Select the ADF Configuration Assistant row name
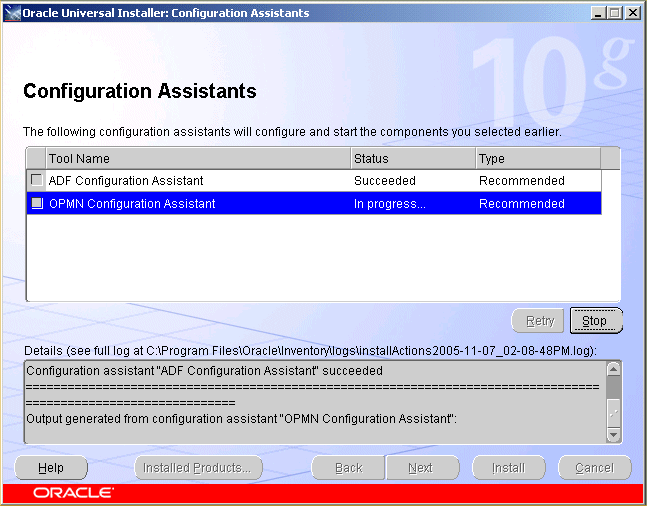Viewport: 647px width, 506px height. point(126,180)
